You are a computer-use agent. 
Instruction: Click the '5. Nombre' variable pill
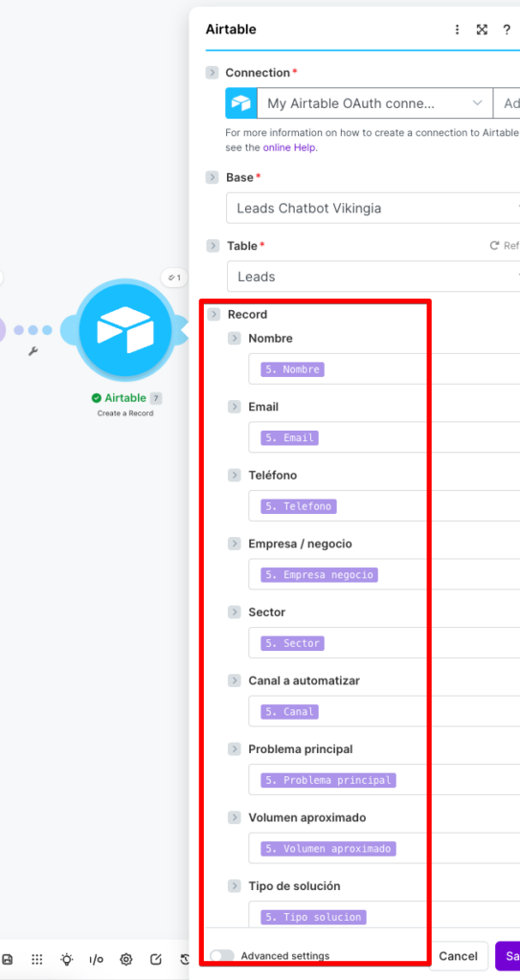coord(293,369)
